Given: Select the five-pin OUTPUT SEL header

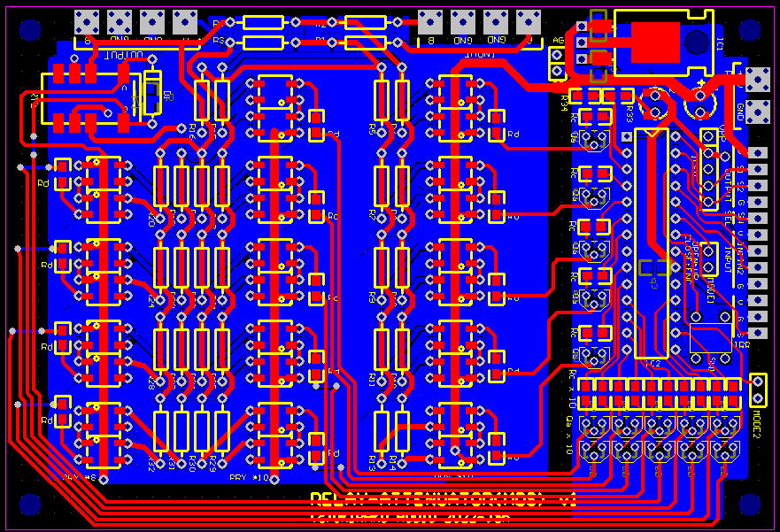Looking at the screenshot, I should point(709,169).
